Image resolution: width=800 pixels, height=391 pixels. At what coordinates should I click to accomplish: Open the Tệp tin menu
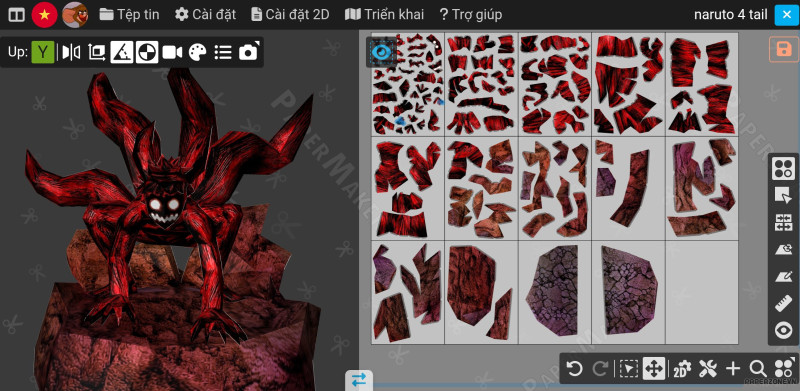tap(129, 15)
